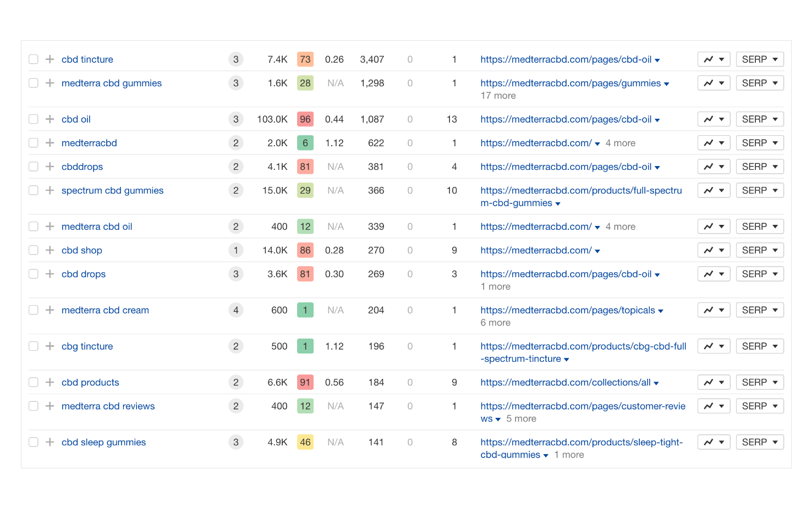Click the plus icon next to medterracbd
This screenshot has width=812, height=508.
pos(50,143)
